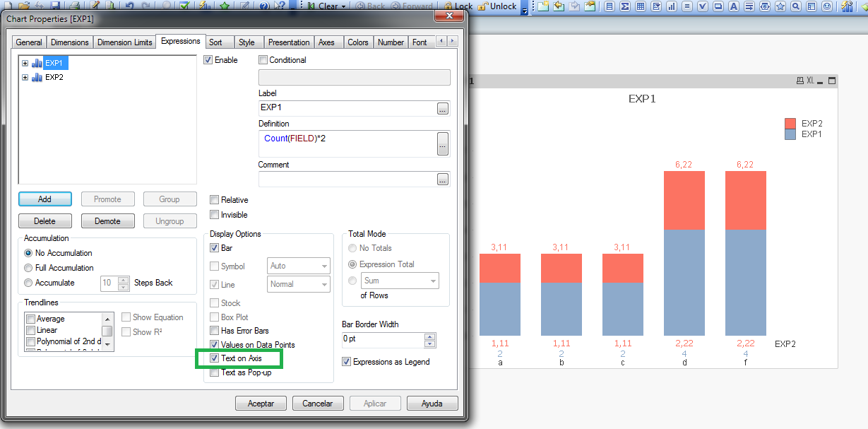Open the Clear button dropdown arrow
This screenshot has height=429, width=868.
(344, 6)
